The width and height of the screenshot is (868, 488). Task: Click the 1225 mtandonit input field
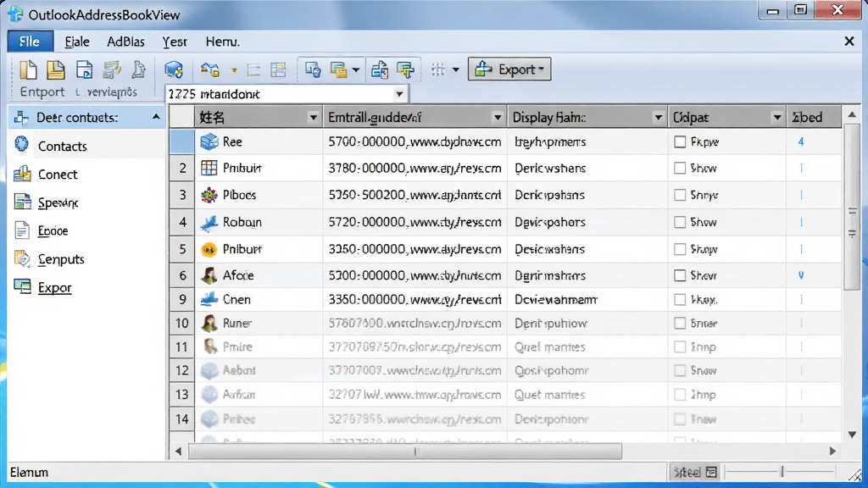click(x=278, y=94)
